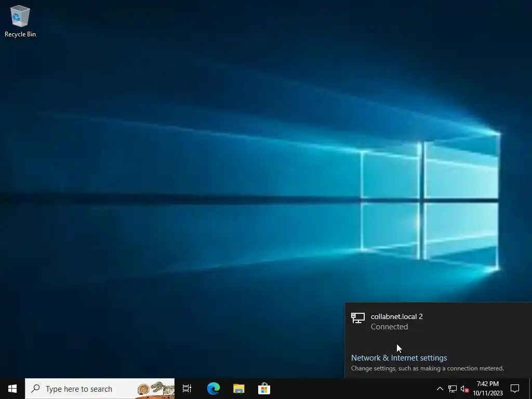Image resolution: width=532 pixels, height=399 pixels.
Task: Click the Type here to search box
Action: (x=100, y=389)
